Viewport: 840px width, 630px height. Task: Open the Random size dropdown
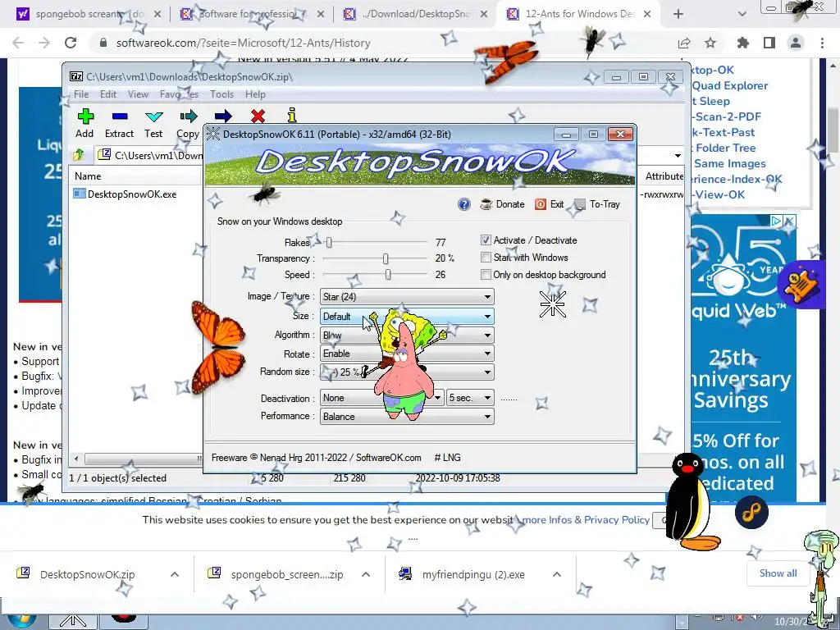click(x=407, y=372)
